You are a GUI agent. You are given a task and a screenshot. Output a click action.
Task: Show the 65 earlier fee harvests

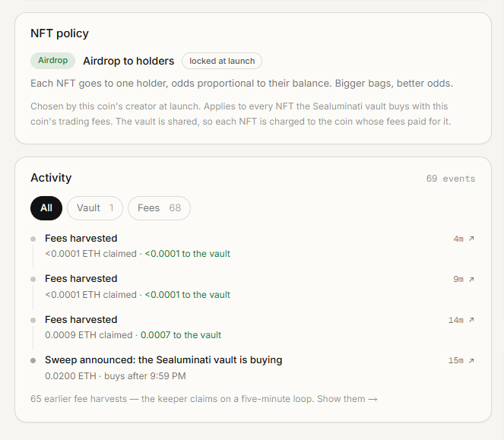pyautogui.click(x=347, y=399)
